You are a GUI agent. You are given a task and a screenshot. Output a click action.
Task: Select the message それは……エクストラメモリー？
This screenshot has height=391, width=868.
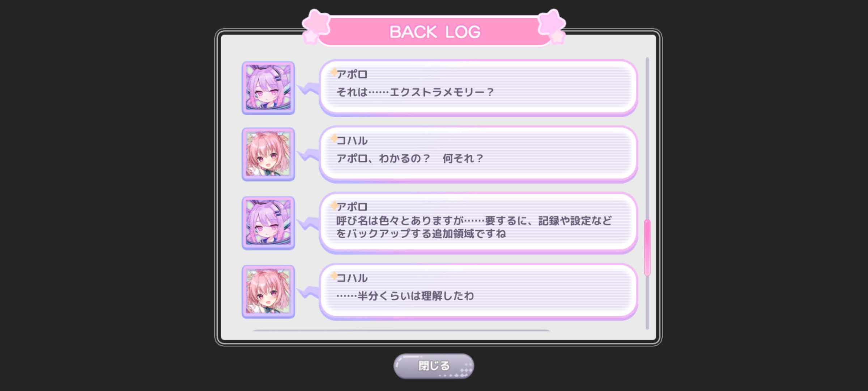(x=478, y=88)
